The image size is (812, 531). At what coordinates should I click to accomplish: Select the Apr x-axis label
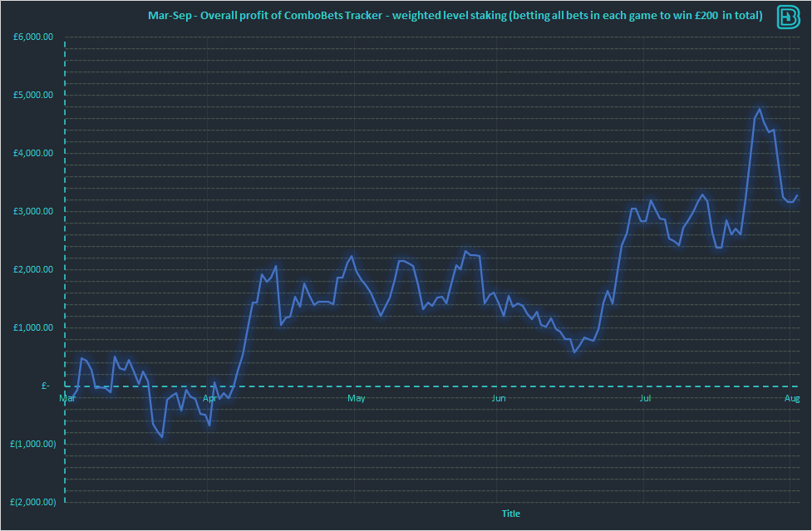click(x=209, y=398)
